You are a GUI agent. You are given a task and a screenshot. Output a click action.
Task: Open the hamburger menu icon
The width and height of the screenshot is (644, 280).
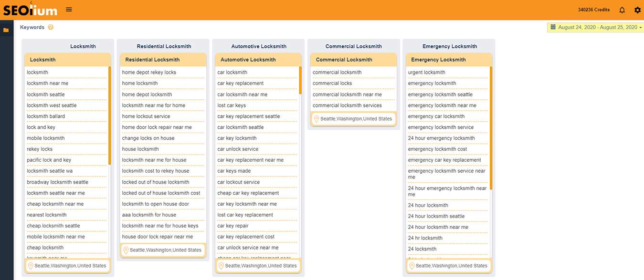tap(69, 10)
